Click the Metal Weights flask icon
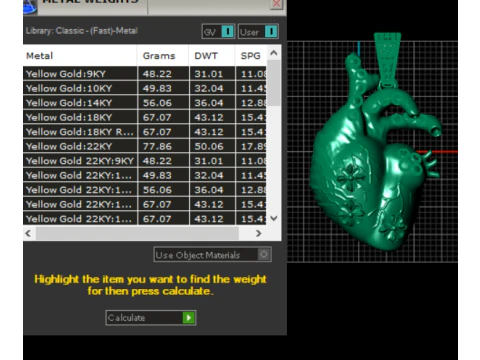 click(x=30, y=7)
